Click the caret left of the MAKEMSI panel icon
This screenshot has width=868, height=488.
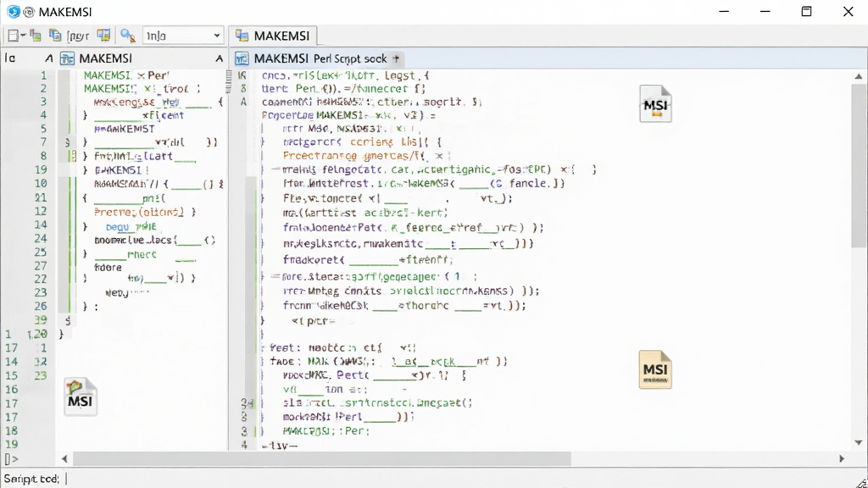coord(48,58)
